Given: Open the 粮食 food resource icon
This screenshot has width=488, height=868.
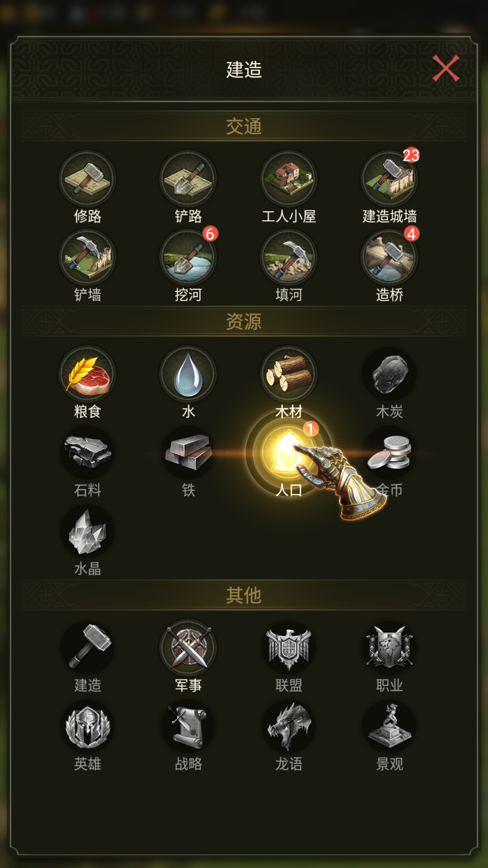Looking at the screenshot, I should [88, 374].
